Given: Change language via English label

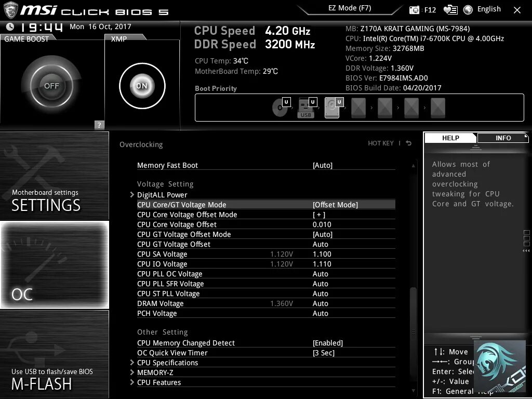Looking at the screenshot, I should 489,9.
